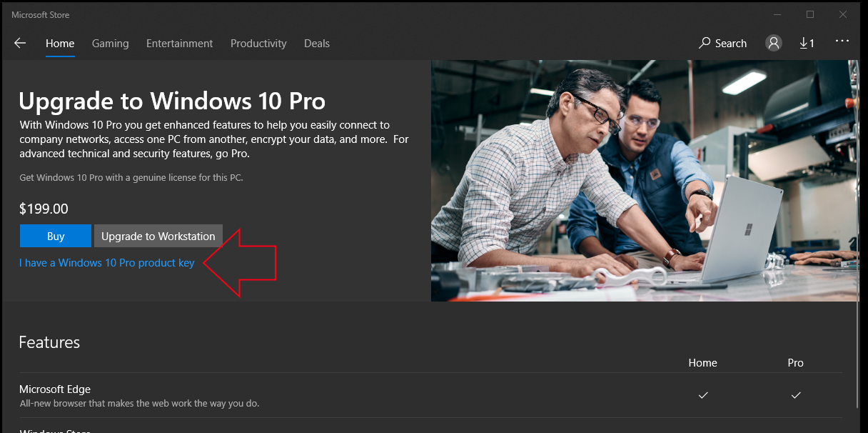
Task: Switch to the Home tab
Action: 60,43
